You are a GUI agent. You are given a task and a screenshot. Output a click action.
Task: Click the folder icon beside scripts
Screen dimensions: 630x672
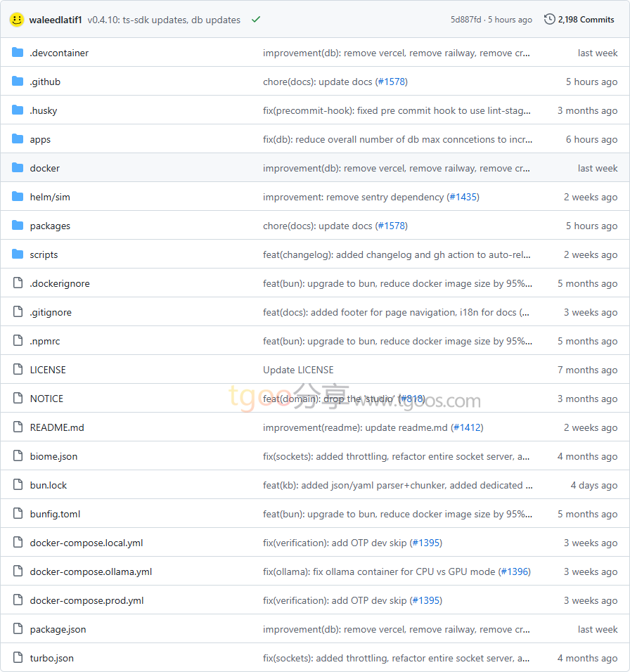click(x=18, y=254)
